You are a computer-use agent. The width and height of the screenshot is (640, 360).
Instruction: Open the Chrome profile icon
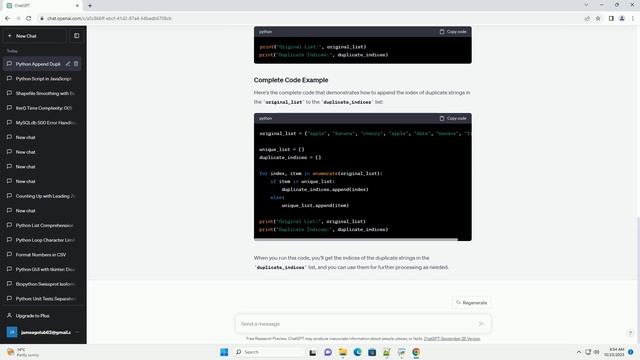[622, 18]
